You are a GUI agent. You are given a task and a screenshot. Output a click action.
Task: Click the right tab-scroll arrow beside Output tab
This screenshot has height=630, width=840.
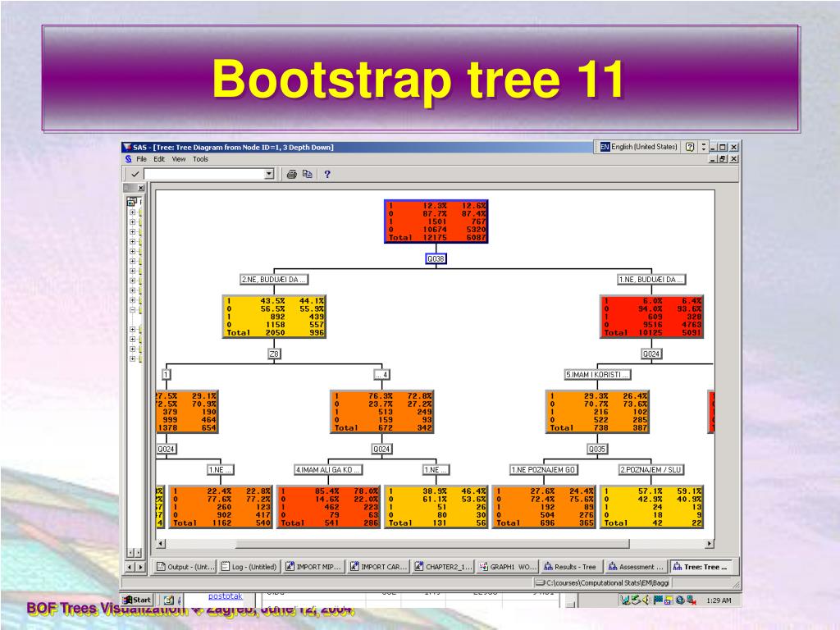tap(140, 567)
